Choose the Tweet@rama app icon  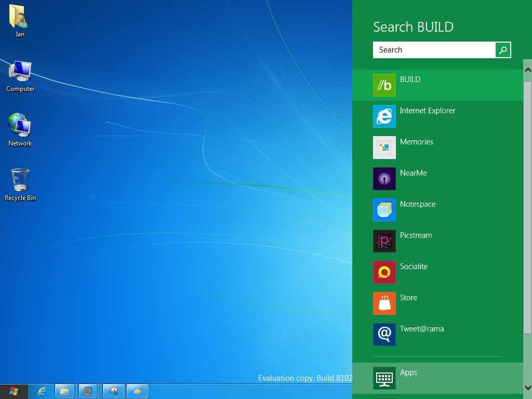[384, 335]
